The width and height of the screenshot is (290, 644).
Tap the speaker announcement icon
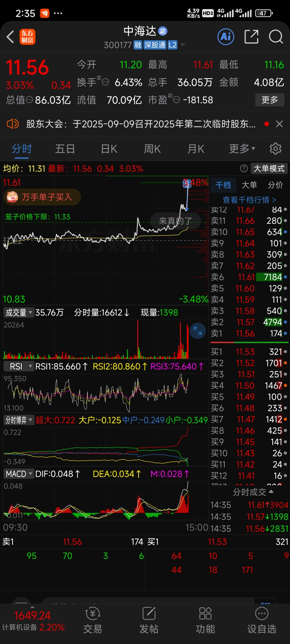coord(13,124)
